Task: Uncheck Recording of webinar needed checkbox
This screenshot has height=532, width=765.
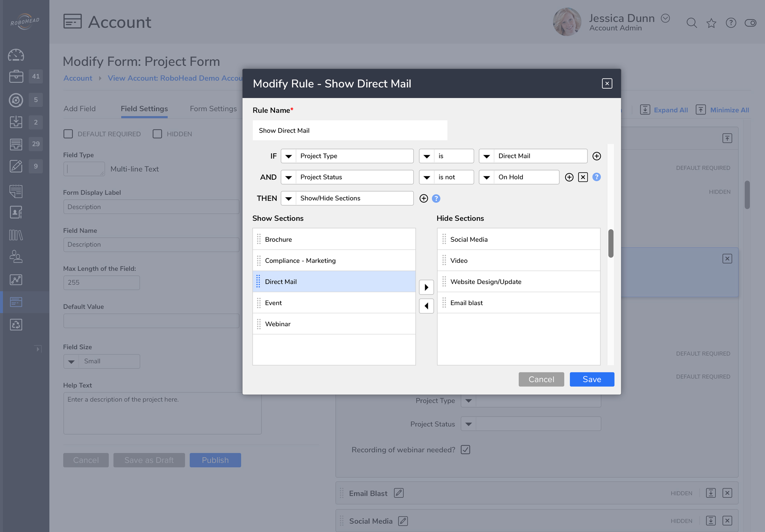Action: click(465, 450)
